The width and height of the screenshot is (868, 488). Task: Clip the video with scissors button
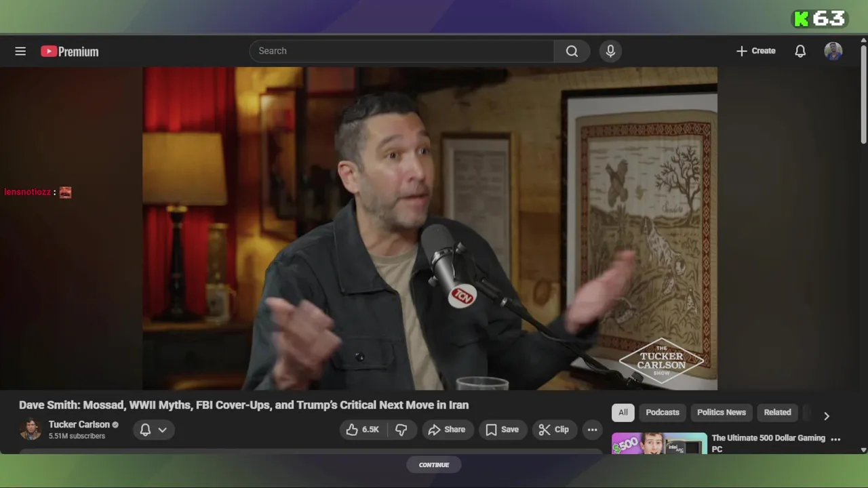[554, 430]
